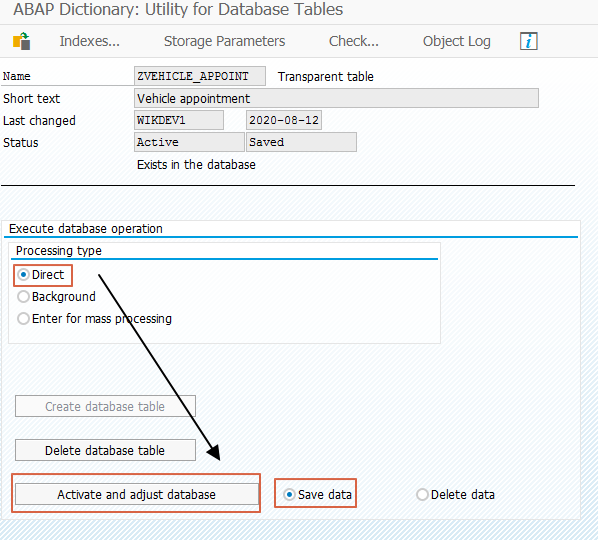Screen dimensions: 598x540
Task: Open Storage Parameters from the toolbar
Action: click(x=224, y=41)
